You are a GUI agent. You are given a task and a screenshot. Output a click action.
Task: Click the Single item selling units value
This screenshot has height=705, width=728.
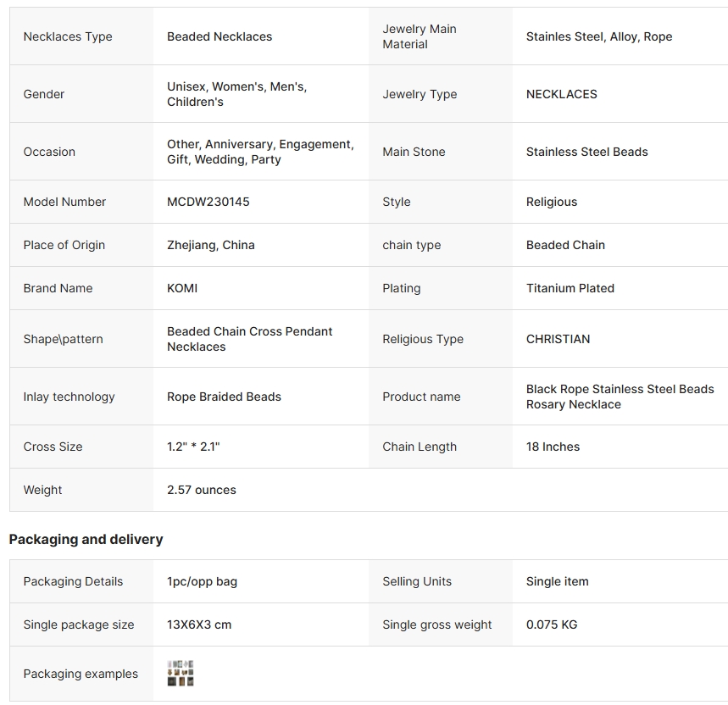[557, 581]
